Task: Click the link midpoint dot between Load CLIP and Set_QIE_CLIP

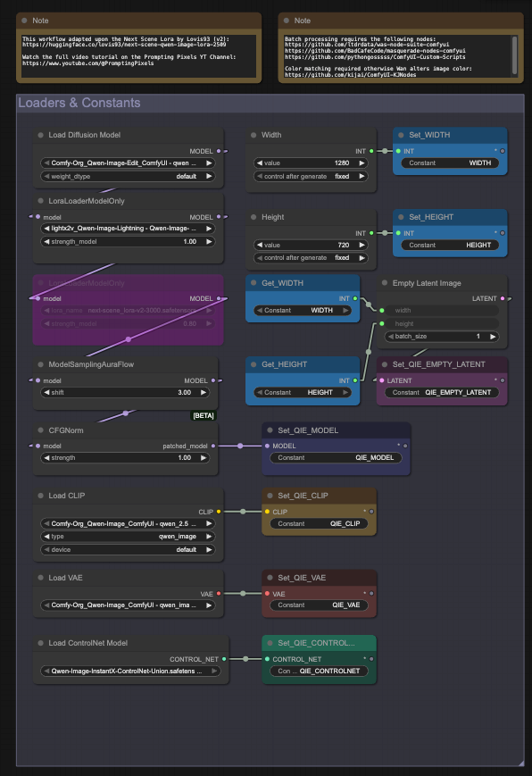Action: (x=243, y=512)
